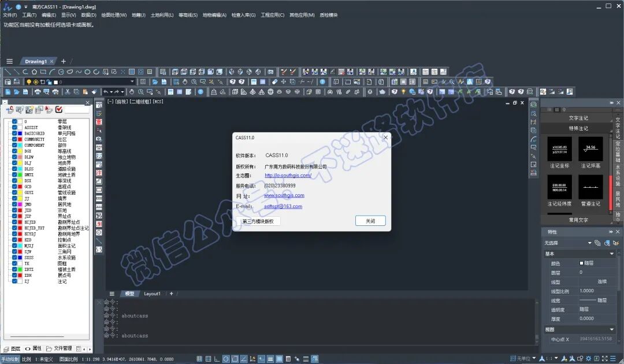Image resolution: width=624 pixels, height=364 pixels.
Task: Open the hamburger menu beside Drawing1 tab
Action: 10,61
